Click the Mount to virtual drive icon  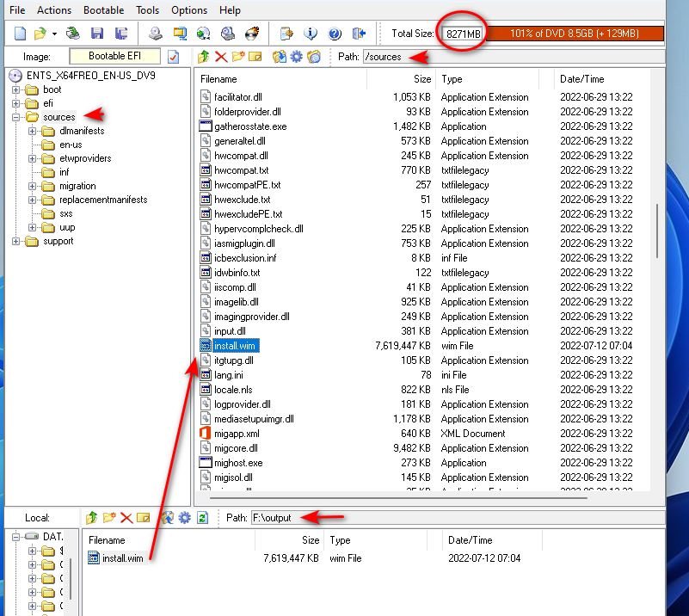[x=228, y=34]
